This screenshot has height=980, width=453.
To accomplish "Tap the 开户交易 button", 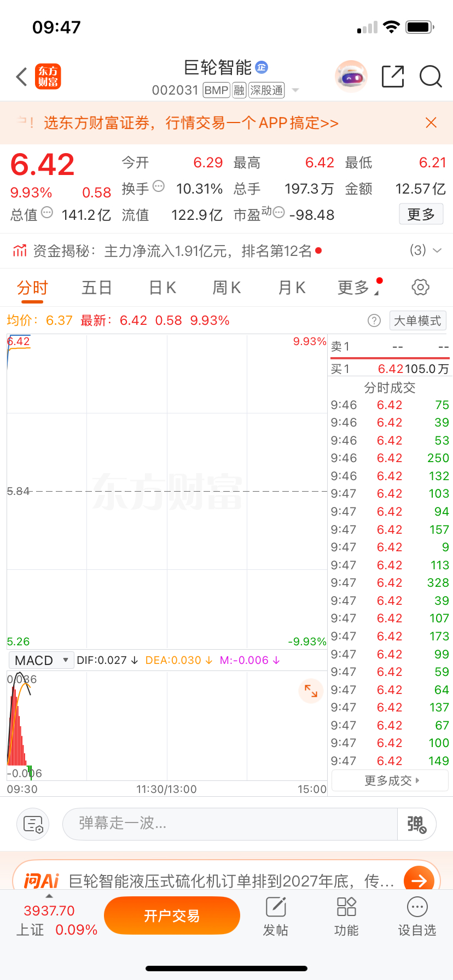I will tap(172, 916).
